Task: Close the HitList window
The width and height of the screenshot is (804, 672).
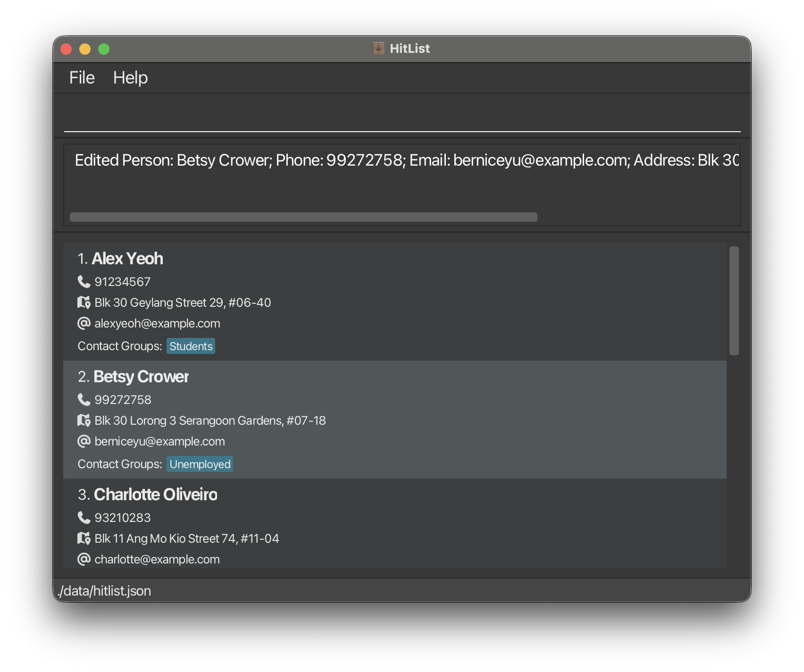Action: pyautogui.click(x=66, y=49)
